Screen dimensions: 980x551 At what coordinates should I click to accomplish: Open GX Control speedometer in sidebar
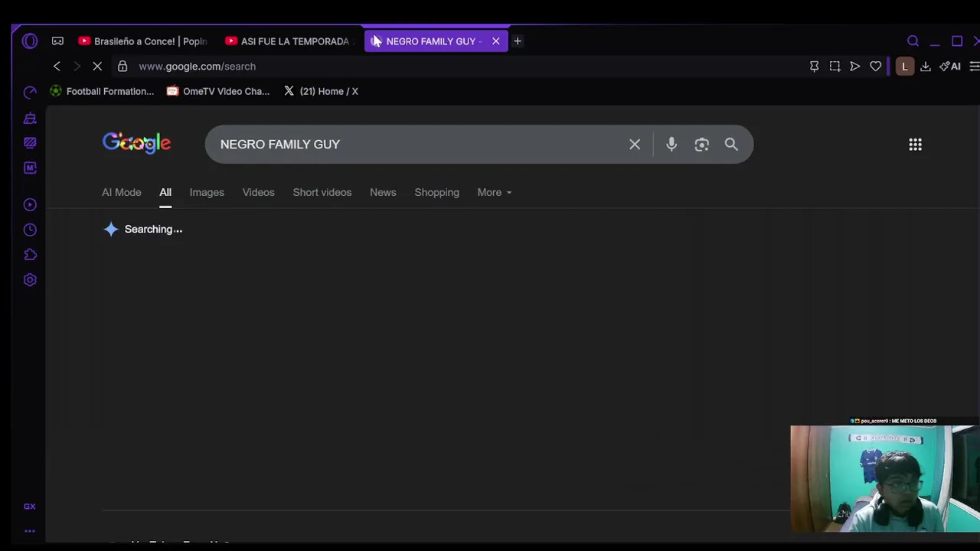coord(30,93)
